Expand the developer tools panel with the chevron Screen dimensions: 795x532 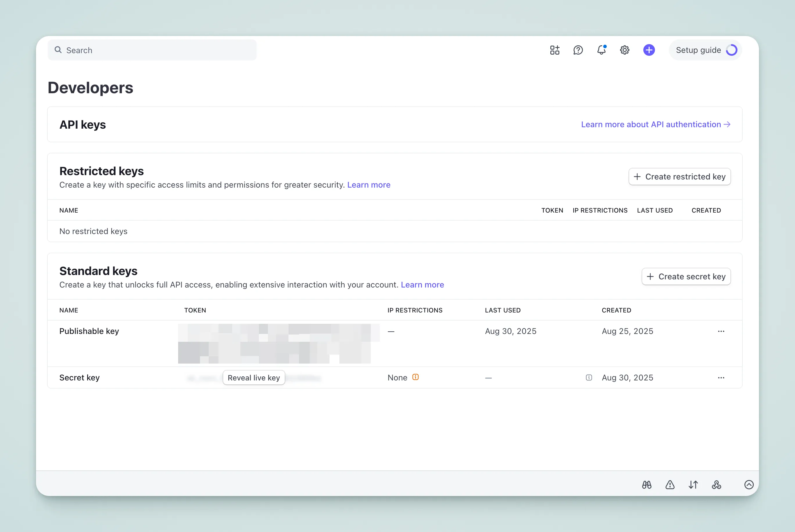[749, 485]
